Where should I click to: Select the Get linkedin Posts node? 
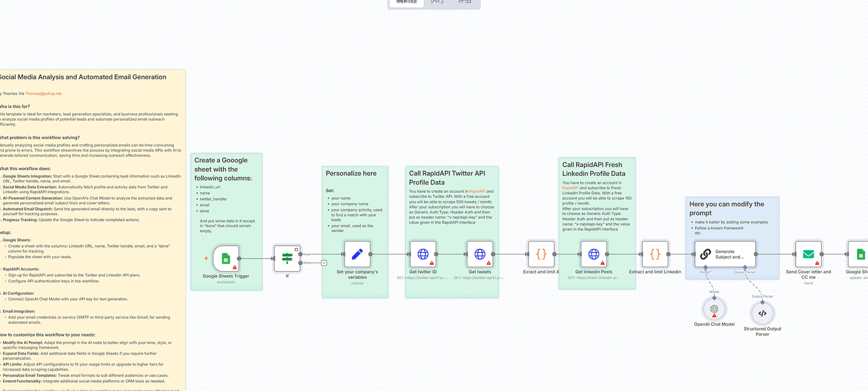[594, 254]
